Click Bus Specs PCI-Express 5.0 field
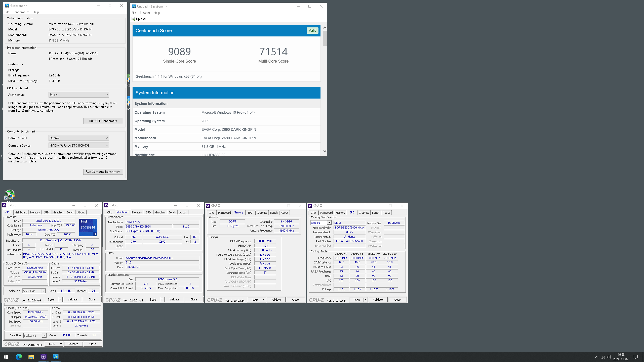 click(x=162, y=231)
